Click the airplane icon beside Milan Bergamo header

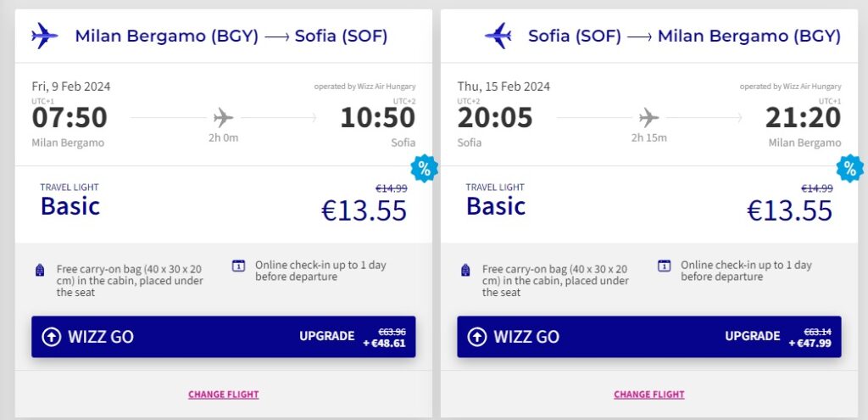coord(44,36)
